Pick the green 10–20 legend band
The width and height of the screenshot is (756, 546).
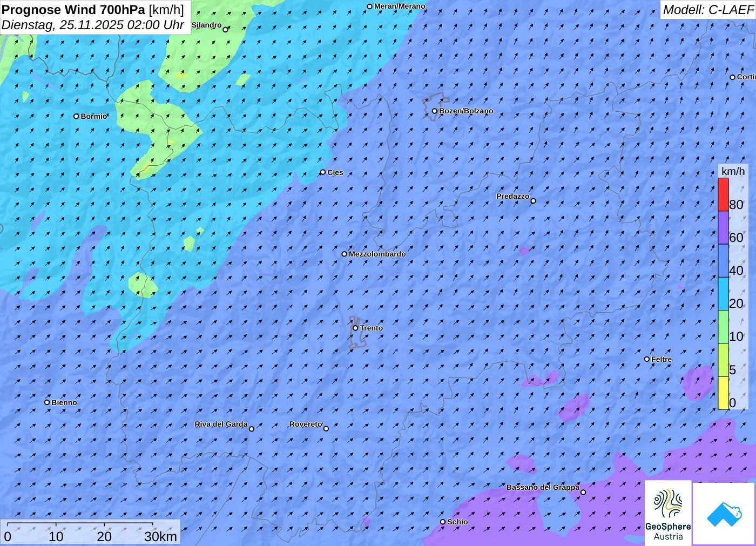pyautogui.click(x=723, y=327)
